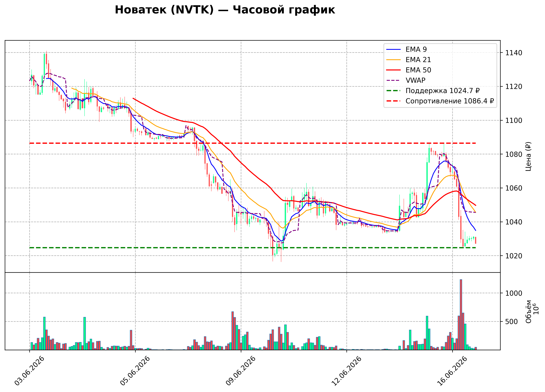Click the 1040 price axis tick label
The width and height of the screenshot is (545, 392).
(514, 222)
